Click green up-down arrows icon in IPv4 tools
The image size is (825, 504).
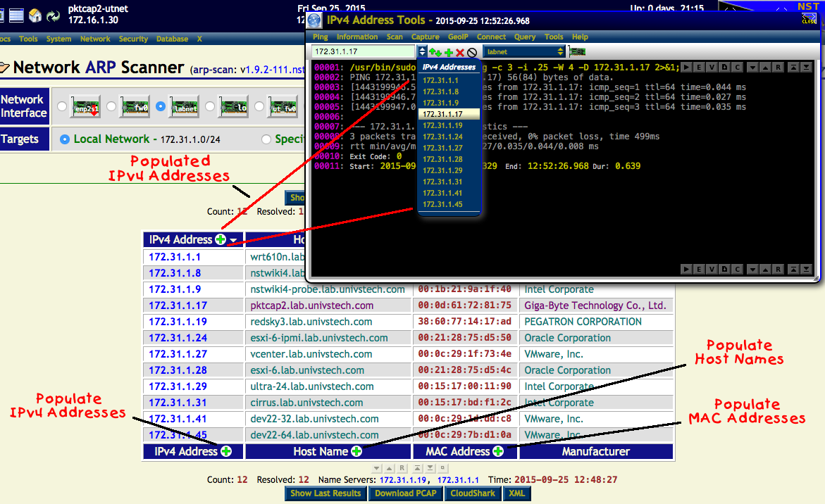tap(435, 52)
